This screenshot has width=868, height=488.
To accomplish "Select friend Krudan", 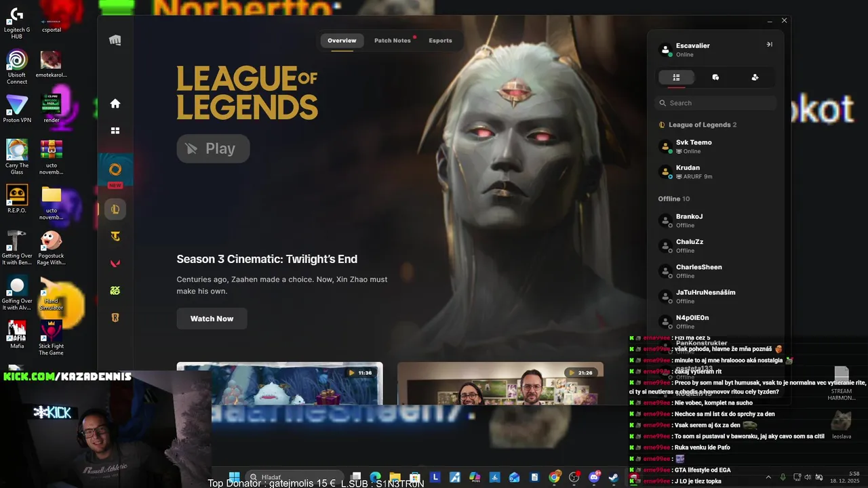I will [x=716, y=171].
